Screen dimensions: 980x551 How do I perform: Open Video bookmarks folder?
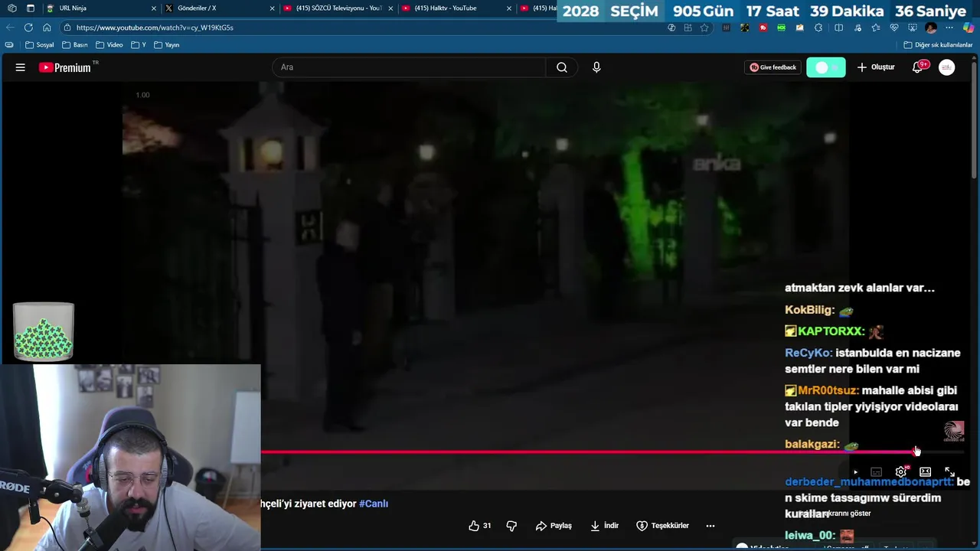click(x=109, y=45)
